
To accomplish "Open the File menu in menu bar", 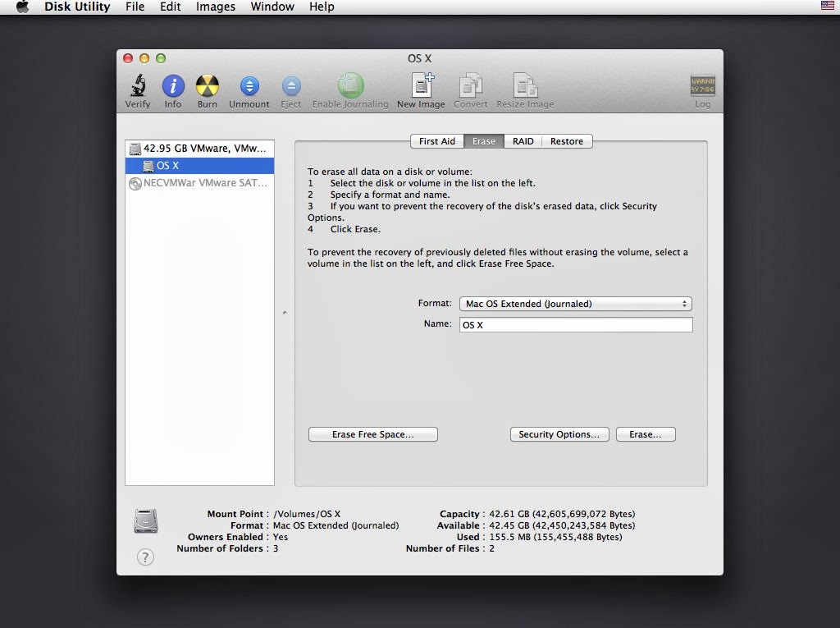I will point(135,7).
